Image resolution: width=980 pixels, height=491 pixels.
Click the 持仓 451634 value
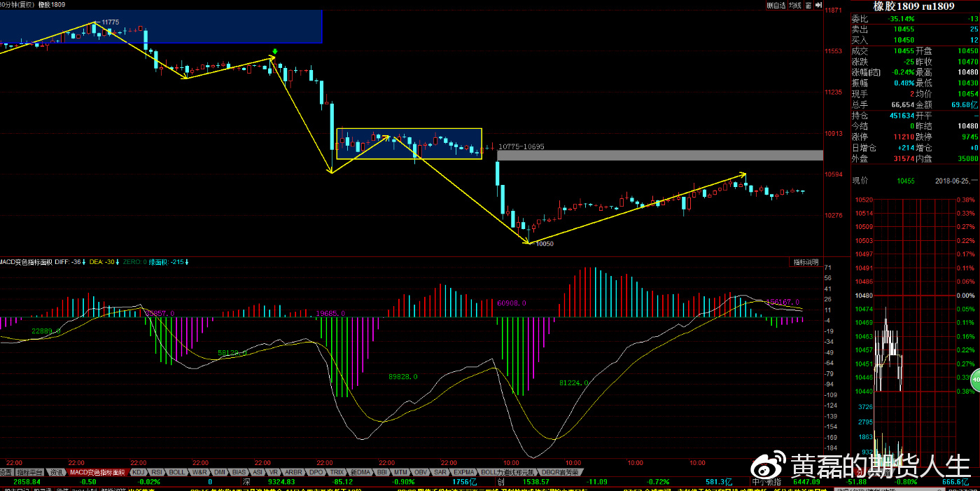coord(902,116)
